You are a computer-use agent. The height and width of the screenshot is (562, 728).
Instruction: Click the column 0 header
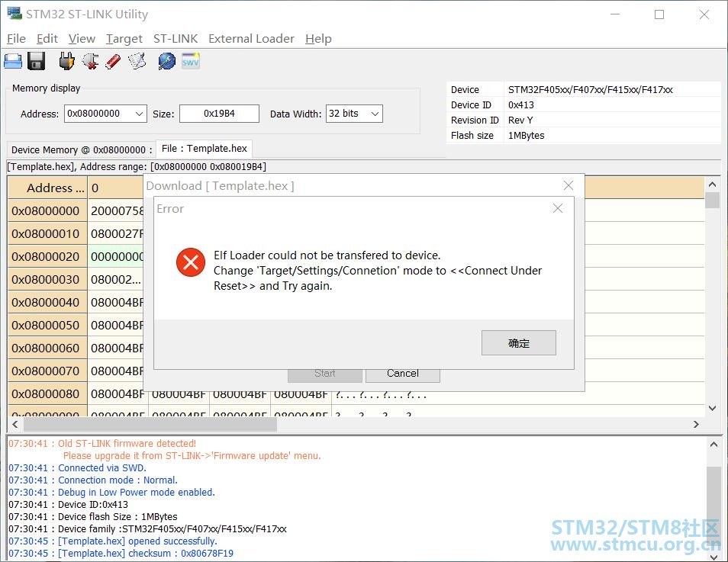[115, 188]
